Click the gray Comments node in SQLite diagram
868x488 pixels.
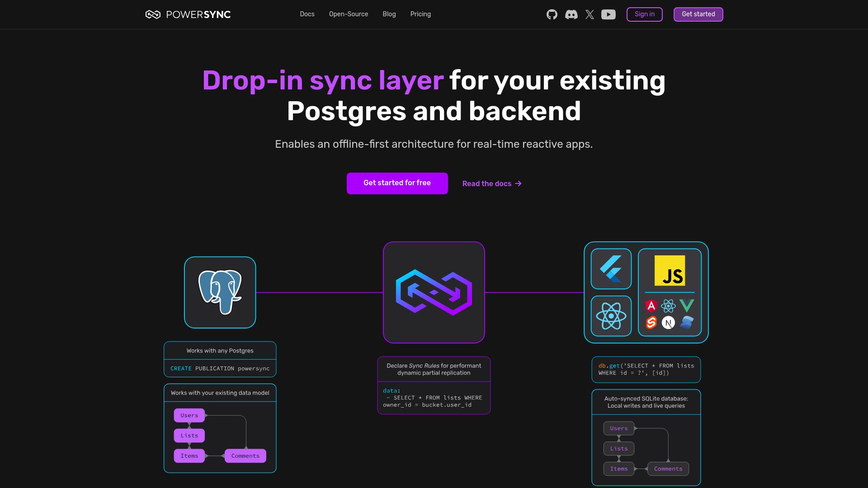(x=668, y=469)
